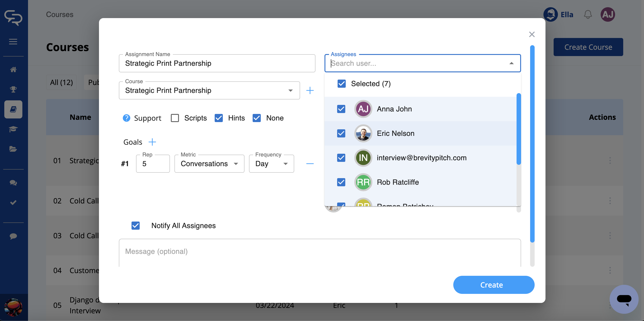Viewport: 644px width, 321px height.
Task: Deselect Eric Nelson assignee checkbox
Action: (x=341, y=133)
